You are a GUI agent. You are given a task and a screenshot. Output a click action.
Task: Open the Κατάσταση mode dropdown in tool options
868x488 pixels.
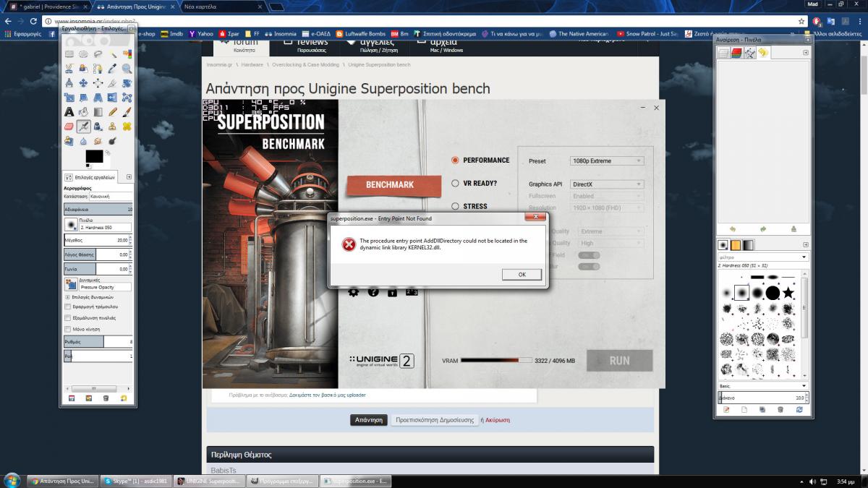click(x=111, y=196)
